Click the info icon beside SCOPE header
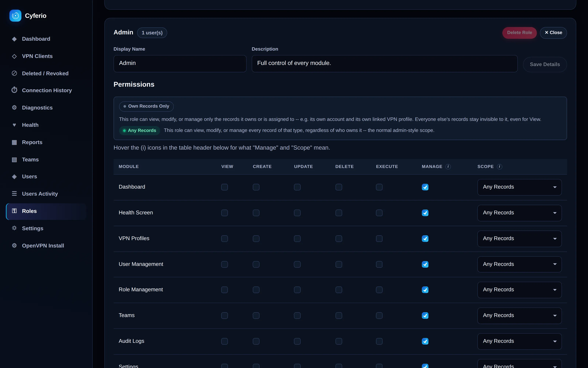This screenshot has width=588, height=368. [499, 167]
